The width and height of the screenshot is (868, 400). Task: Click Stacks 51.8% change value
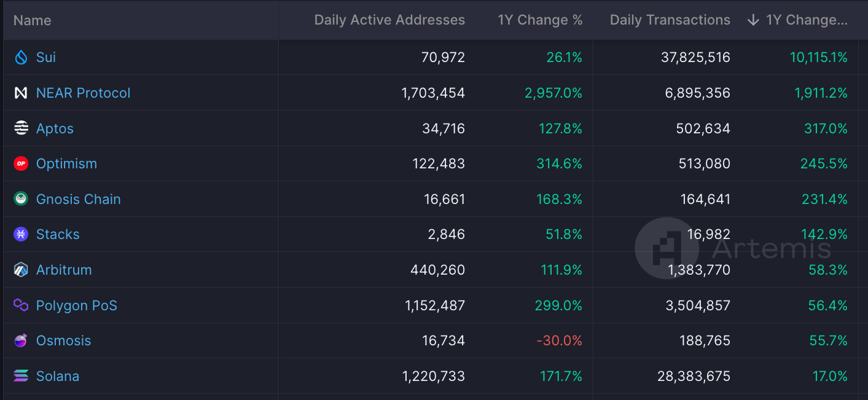(x=564, y=234)
